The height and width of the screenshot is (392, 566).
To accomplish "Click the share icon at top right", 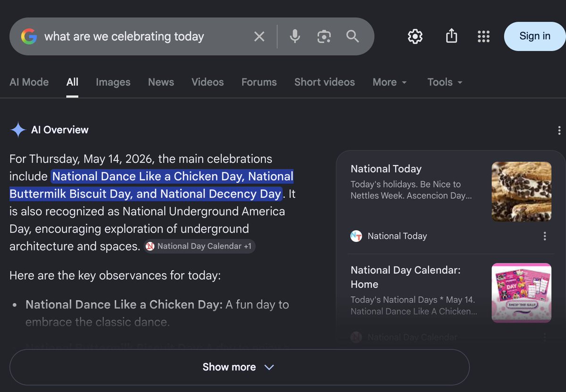I will tap(451, 36).
